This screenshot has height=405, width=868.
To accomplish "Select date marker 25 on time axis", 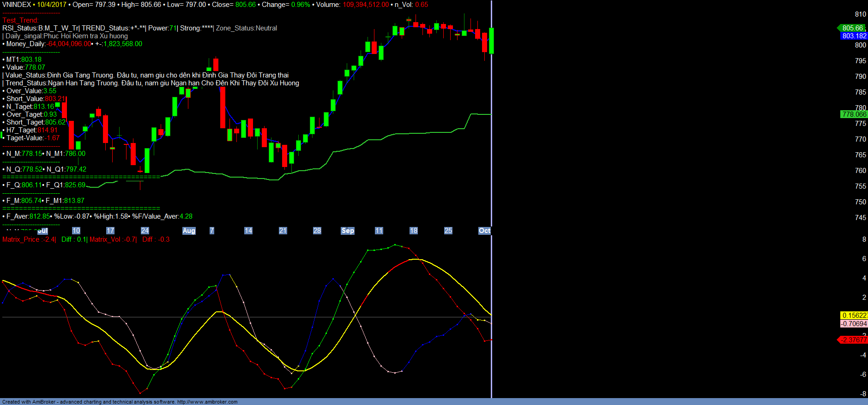I will tap(448, 231).
